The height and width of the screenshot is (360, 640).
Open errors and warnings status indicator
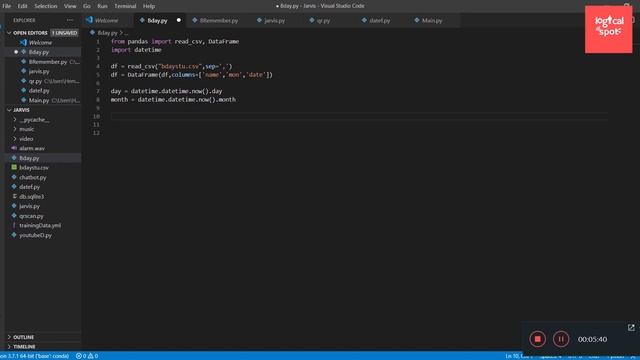point(87,356)
